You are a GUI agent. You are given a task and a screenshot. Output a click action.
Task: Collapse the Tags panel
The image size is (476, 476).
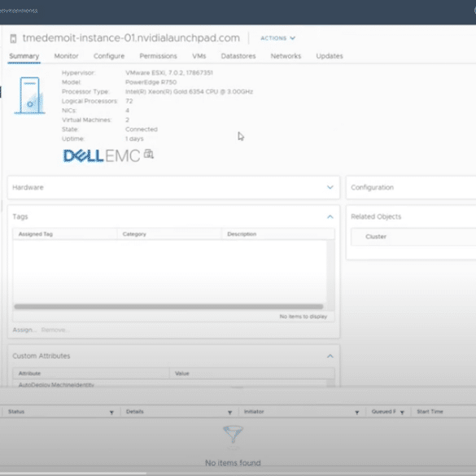click(x=330, y=216)
